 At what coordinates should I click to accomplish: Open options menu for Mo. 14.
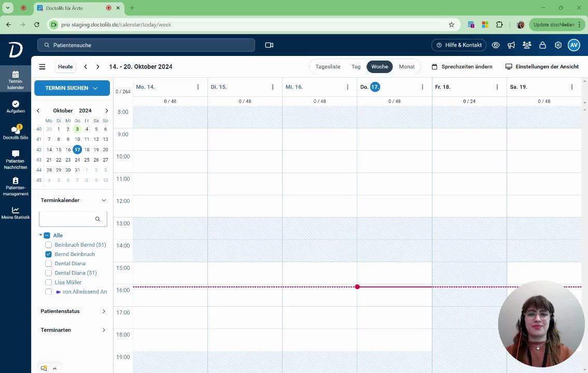pyautogui.click(x=198, y=87)
